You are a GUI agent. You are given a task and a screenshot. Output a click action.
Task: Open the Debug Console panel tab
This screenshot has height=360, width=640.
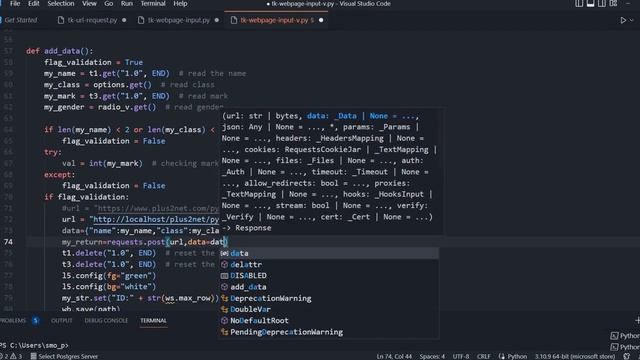[106, 321]
